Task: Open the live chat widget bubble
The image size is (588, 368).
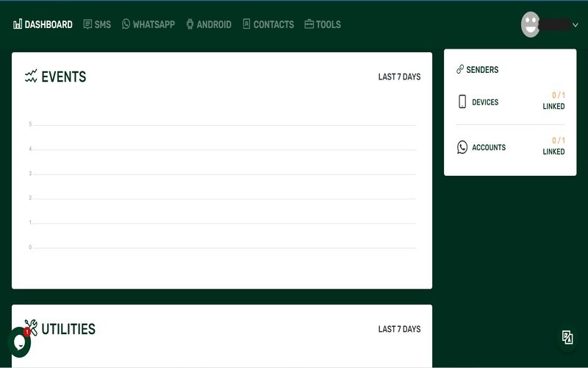Action: [19, 342]
